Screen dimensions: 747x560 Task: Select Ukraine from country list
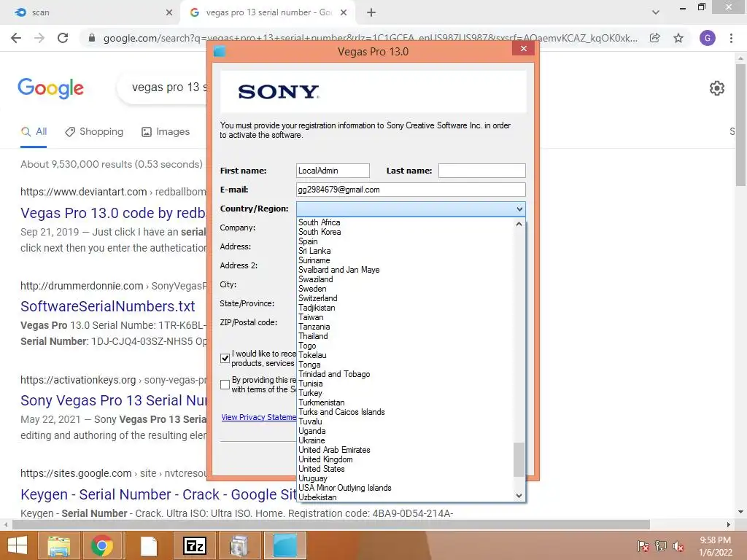[311, 440]
